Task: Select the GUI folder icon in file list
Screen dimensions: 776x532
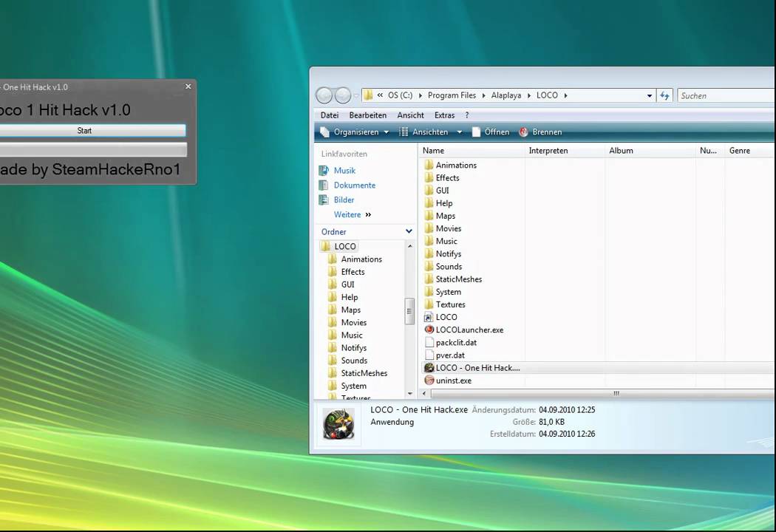Action: [x=429, y=191]
